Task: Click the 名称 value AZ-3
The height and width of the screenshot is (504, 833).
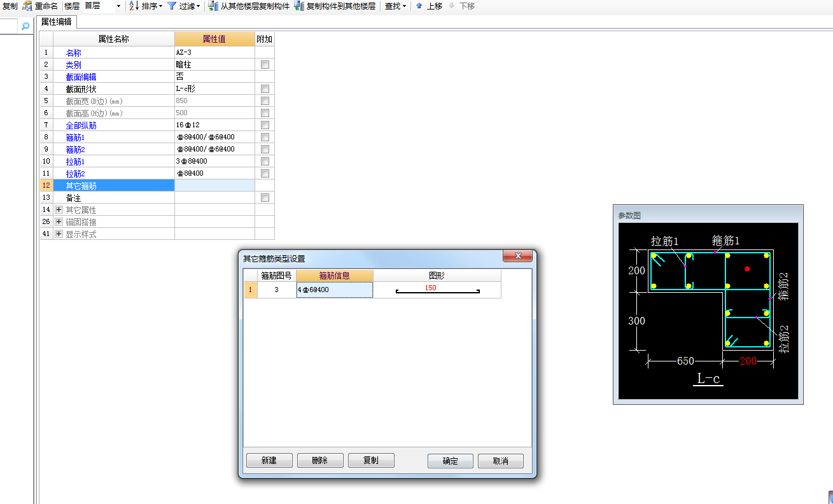Action: click(x=214, y=53)
